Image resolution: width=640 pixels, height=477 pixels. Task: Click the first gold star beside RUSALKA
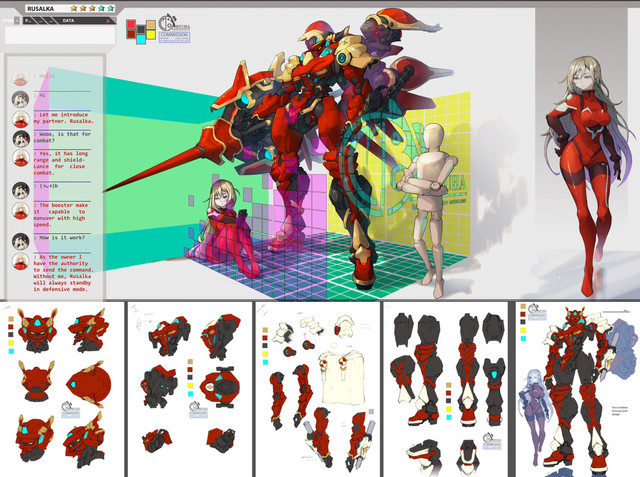74,8
